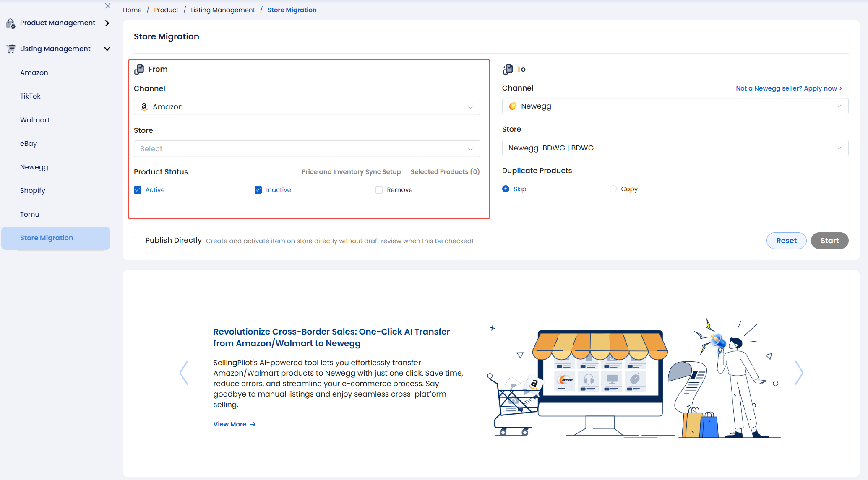
Task: Select Store Migration in the sidebar
Action: pyautogui.click(x=56, y=238)
